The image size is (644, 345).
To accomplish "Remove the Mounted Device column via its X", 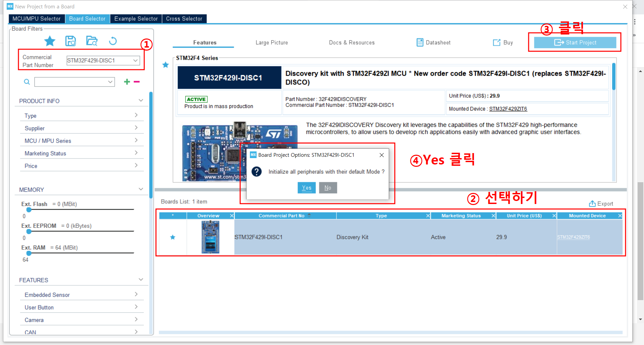I will click(620, 216).
